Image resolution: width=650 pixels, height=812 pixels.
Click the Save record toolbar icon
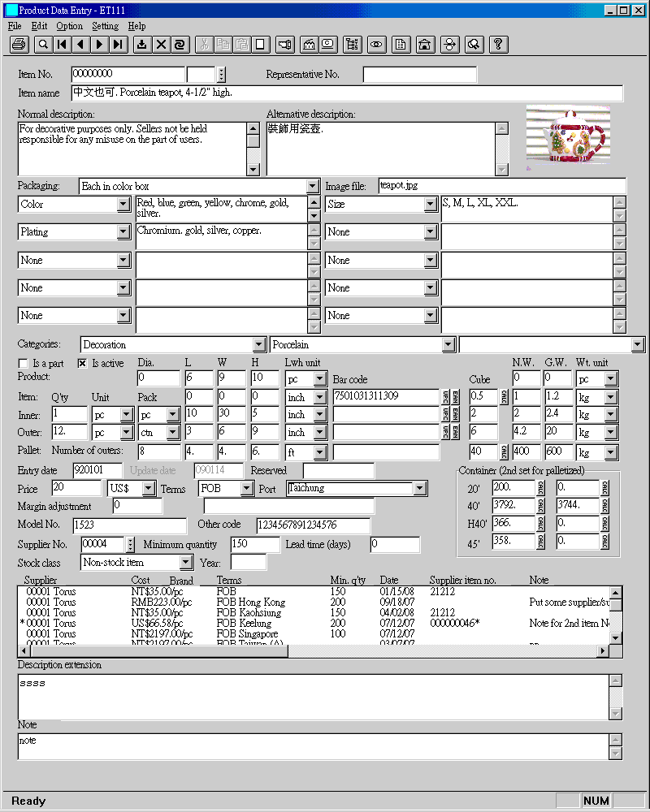(141, 45)
